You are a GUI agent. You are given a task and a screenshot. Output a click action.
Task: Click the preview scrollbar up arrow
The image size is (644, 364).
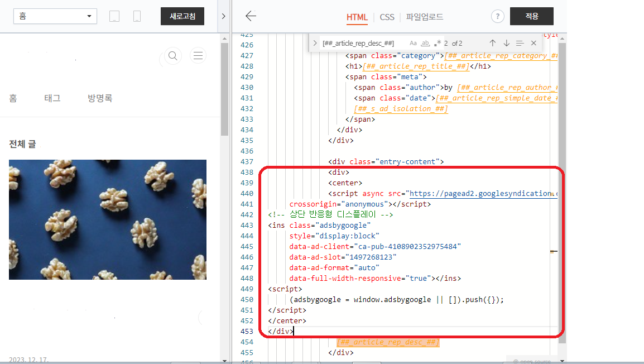(x=224, y=39)
